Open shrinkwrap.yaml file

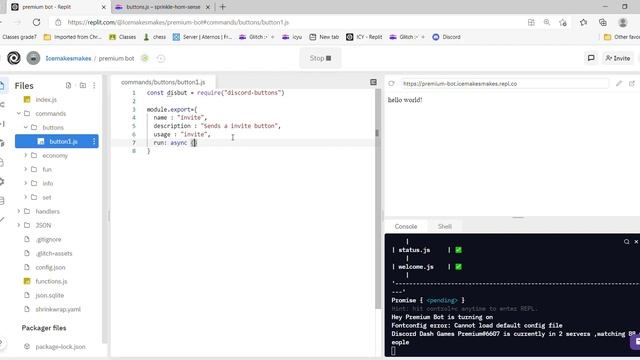pos(58,309)
